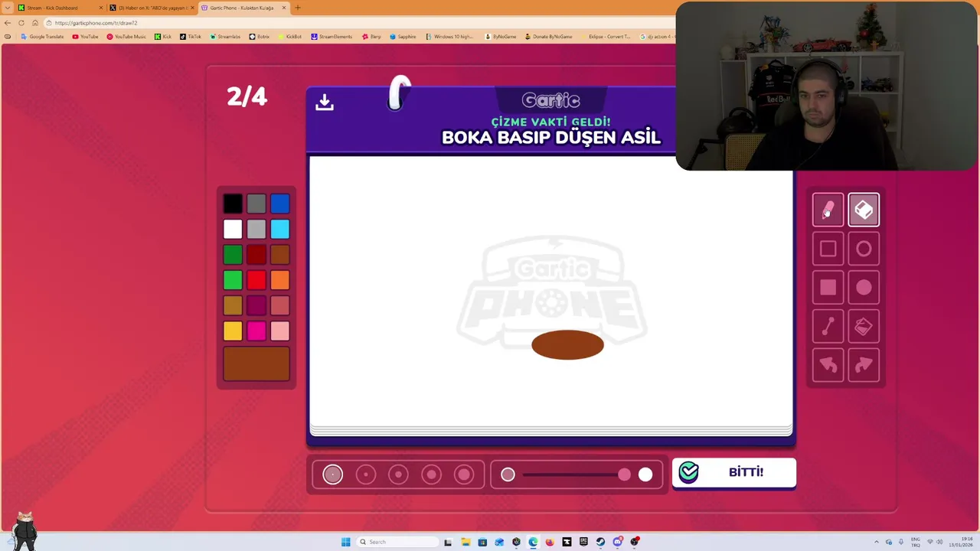The height and width of the screenshot is (551, 980).
Task: Pick the largest brush size
Action: click(464, 474)
